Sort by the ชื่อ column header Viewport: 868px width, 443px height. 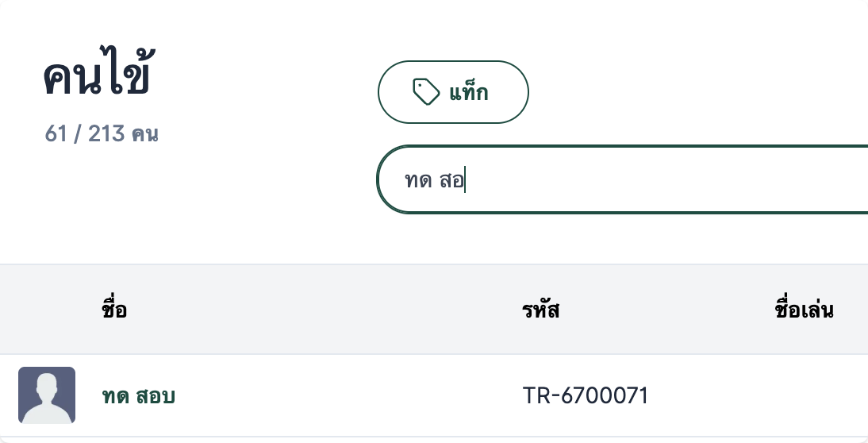click(x=114, y=310)
